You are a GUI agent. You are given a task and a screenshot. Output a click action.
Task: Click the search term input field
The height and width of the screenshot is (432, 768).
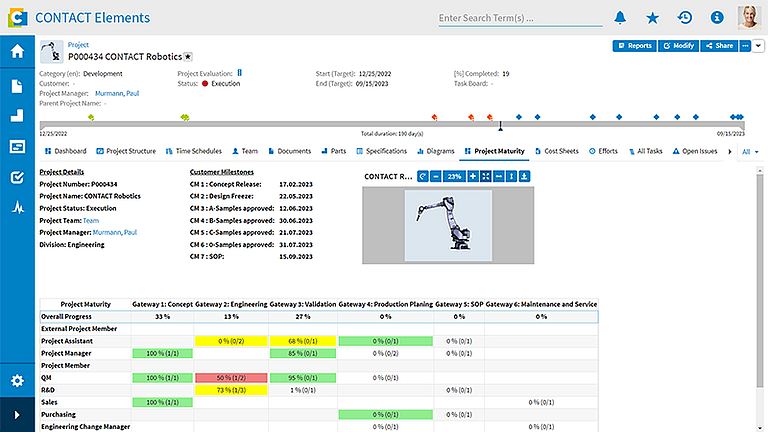(520, 18)
